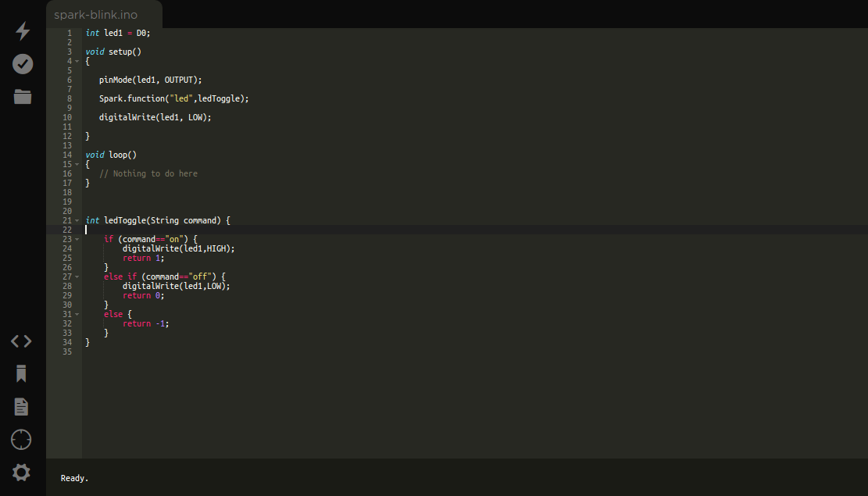868x496 pixels.
Task: Click the Ready status message
Action: click(75, 478)
